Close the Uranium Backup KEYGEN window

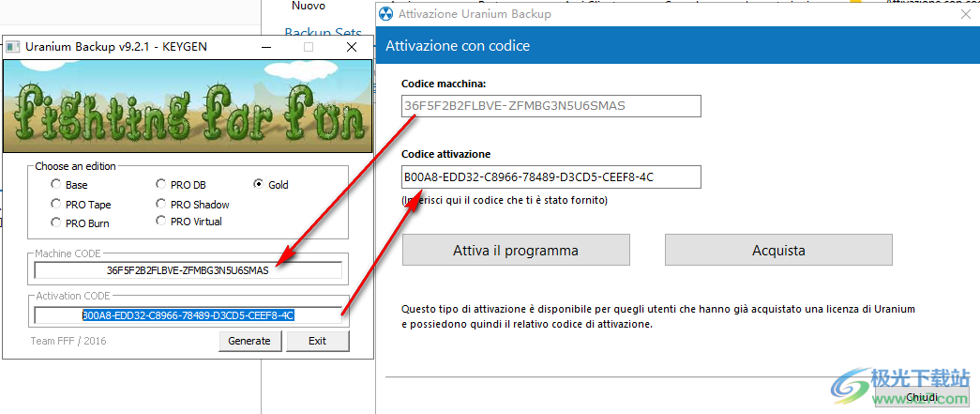click(352, 46)
